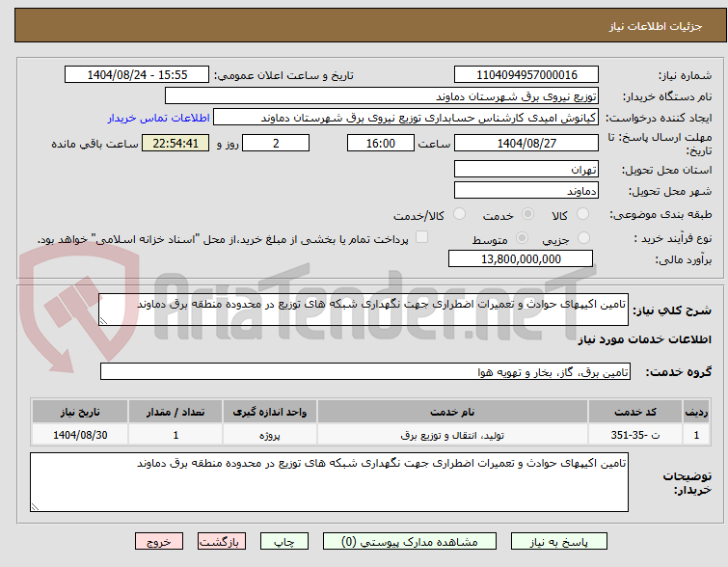Click the بازگشت back button
The width and height of the screenshot is (728, 567).
click(222, 542)
